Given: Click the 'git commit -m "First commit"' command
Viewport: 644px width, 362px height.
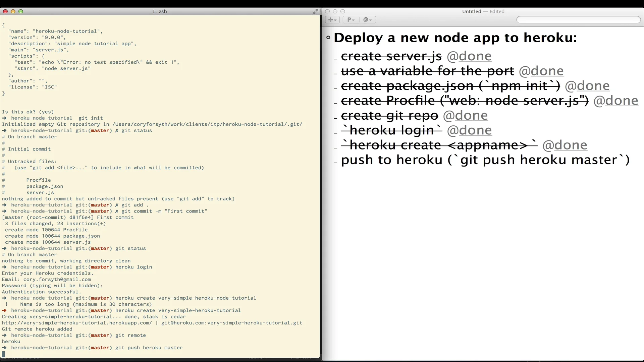Looking at the screenshot, I should pos(164,211).
